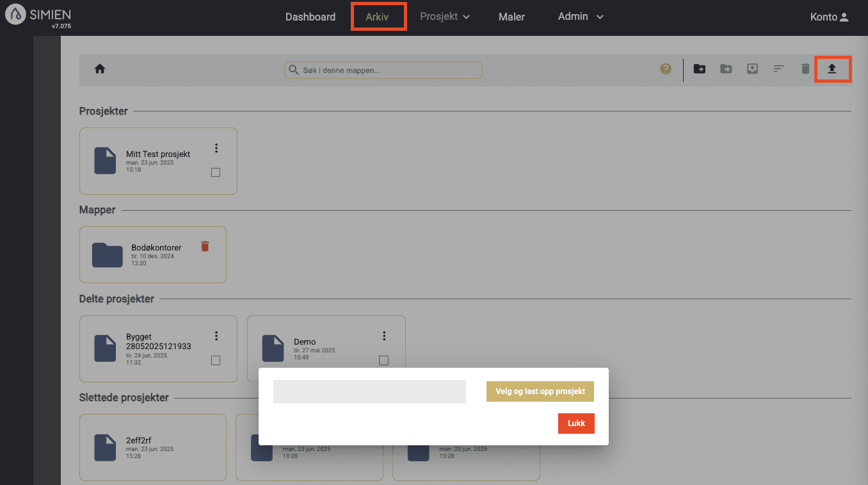Open three-dot menu for Bygget 28052025121933

coord(216,336)
